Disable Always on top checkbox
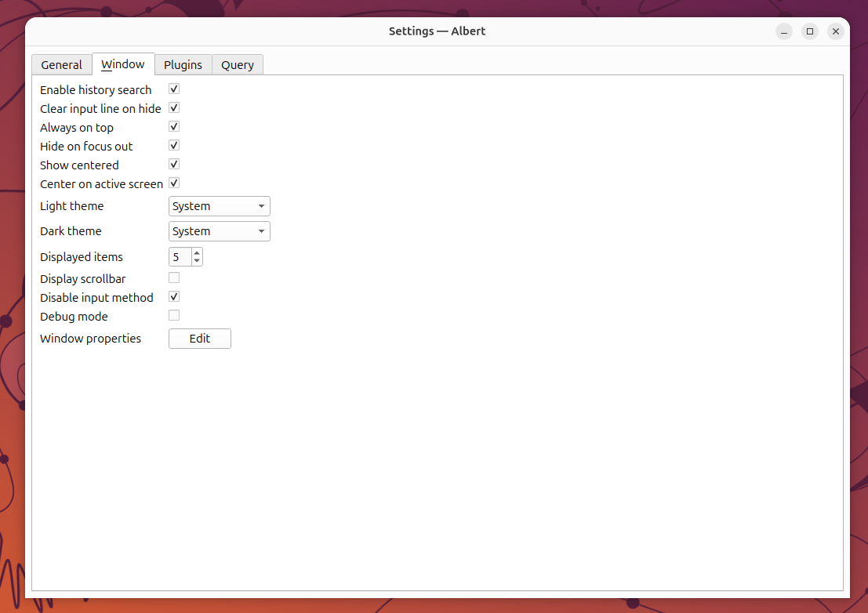 pos(174,127)
